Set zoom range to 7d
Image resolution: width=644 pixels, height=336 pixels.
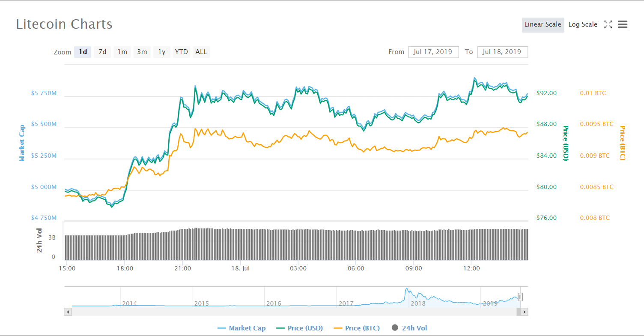pos(102,52)
